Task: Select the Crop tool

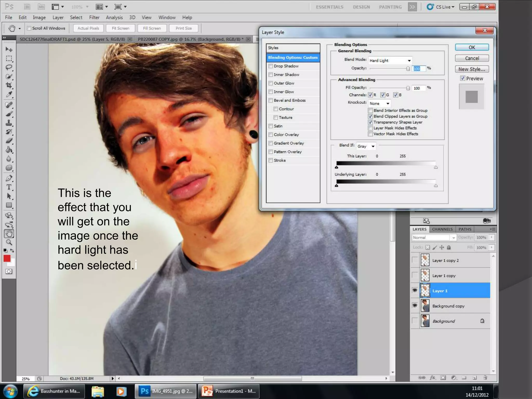Action: 9,85
